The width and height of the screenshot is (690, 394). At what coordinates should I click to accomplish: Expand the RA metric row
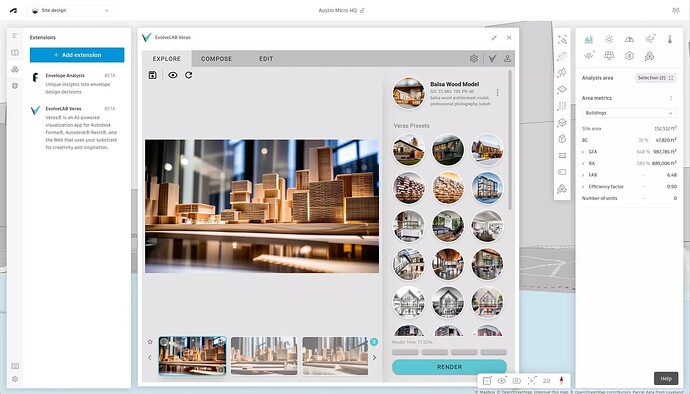click(584, 163)
